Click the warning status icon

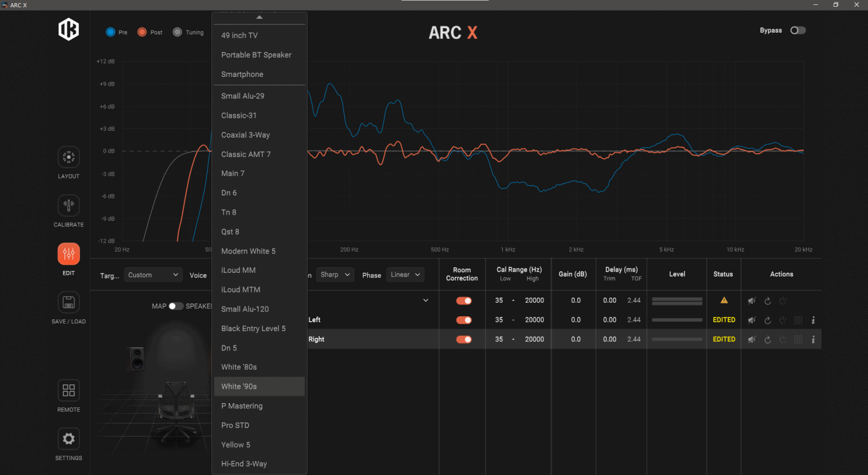[x=724, y=301]
